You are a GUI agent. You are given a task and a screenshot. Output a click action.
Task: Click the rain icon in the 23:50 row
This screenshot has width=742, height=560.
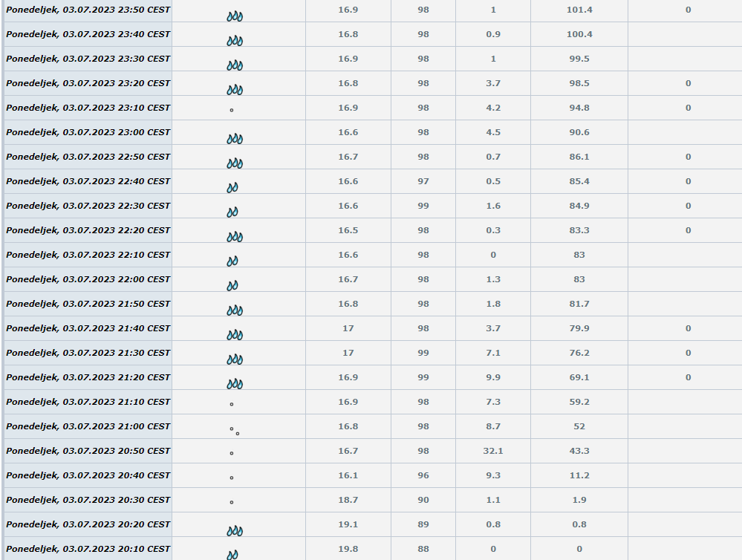point(235,16)
